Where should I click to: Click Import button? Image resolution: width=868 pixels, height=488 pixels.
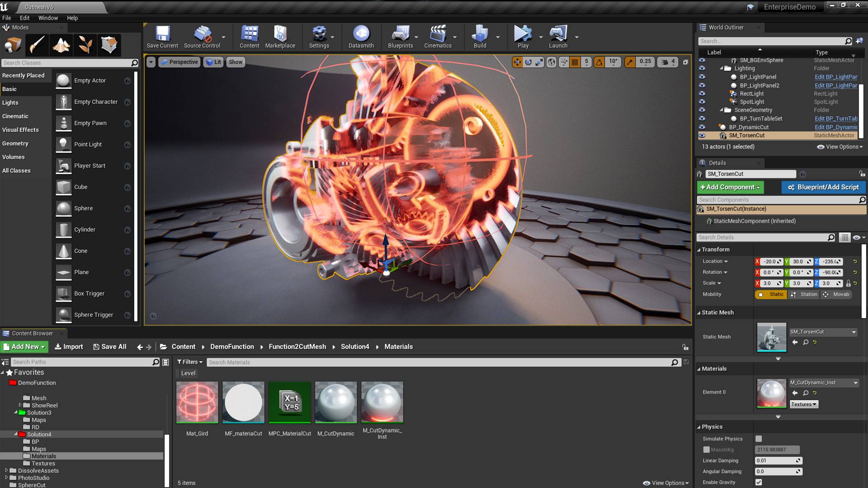tap(69, 347)
